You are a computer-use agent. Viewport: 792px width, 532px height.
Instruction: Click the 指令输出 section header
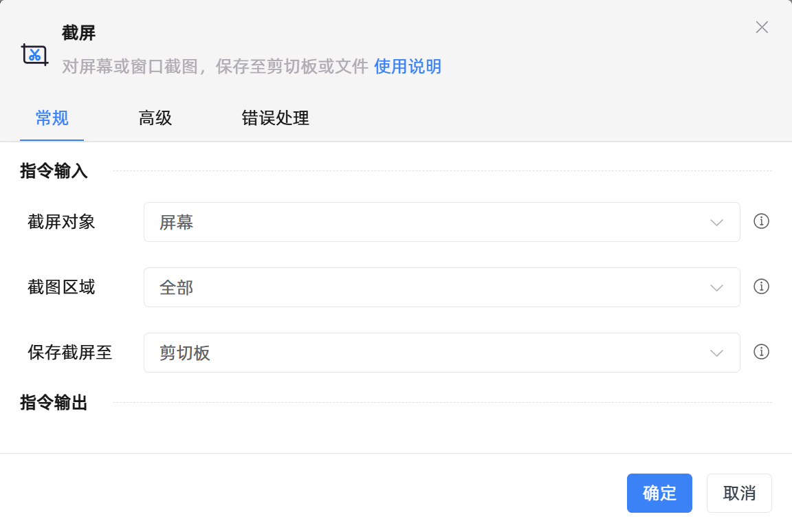53,403
